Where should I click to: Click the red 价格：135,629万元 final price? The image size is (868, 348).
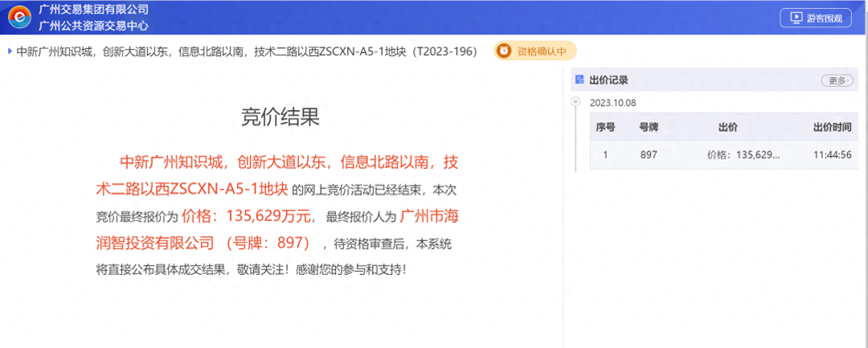[x=248, y=215]
